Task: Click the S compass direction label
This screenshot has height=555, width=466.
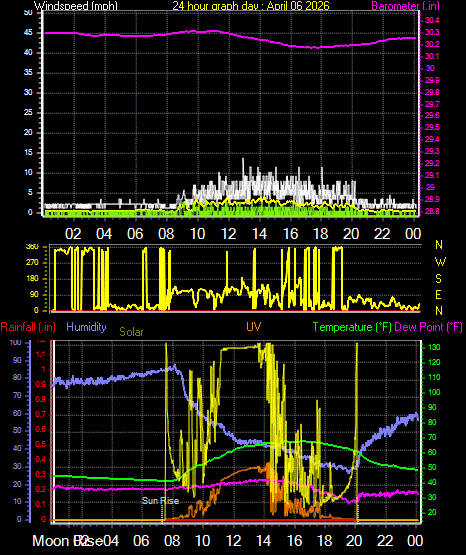Action: 438,279
